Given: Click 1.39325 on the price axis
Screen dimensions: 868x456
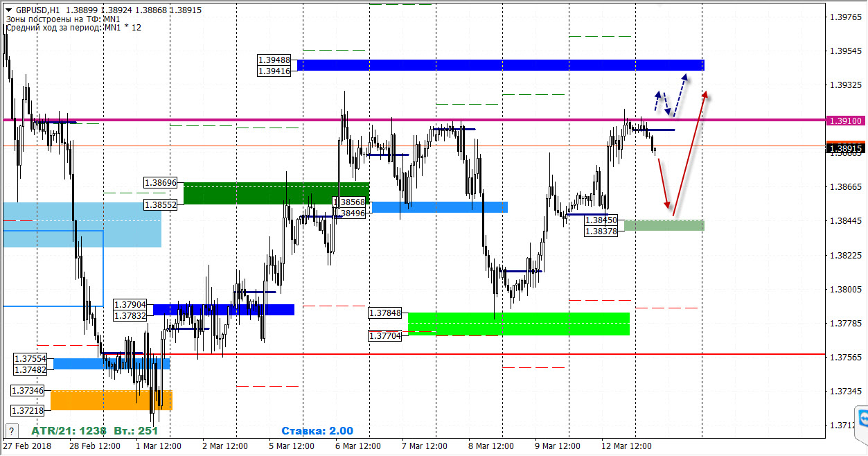Looking at the screenshot, I should (x=847, y=85).
